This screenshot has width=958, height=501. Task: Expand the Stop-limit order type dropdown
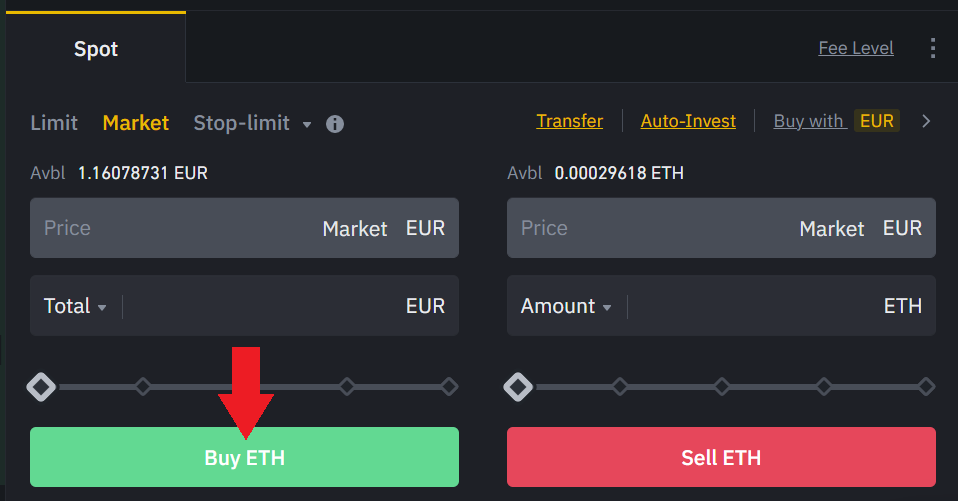tap(306, 124)
